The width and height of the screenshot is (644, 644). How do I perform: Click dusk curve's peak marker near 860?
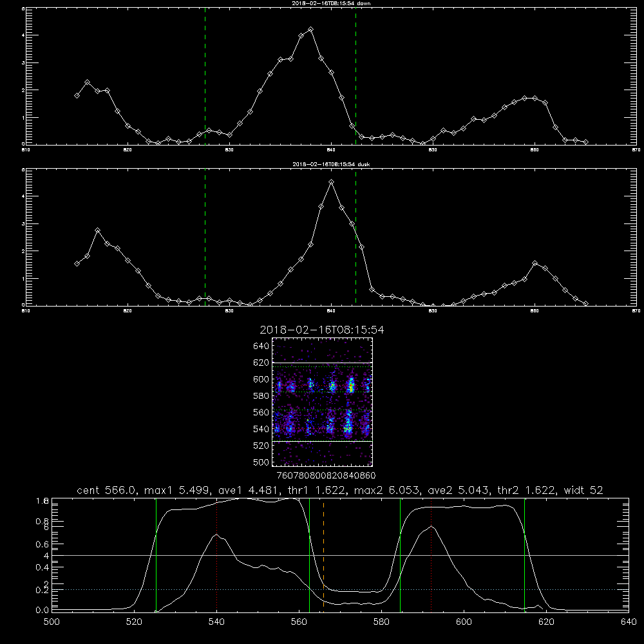pyautogui.click(x=535, y=263)
